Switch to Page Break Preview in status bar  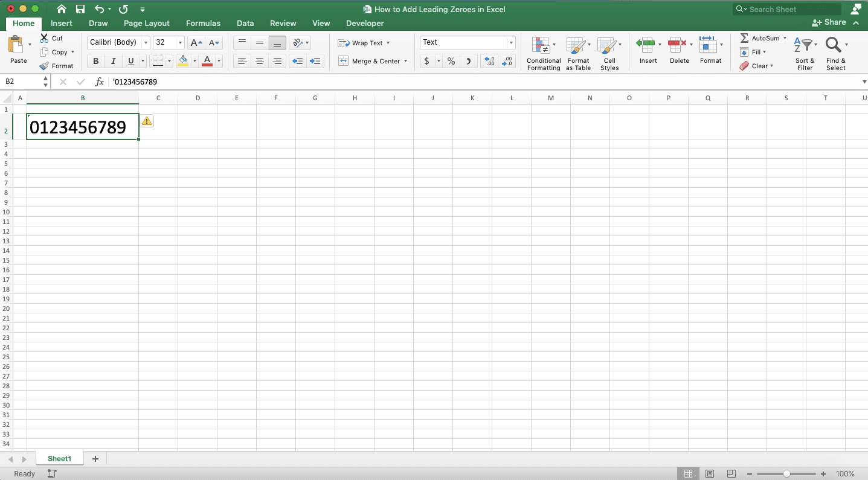coord(731,474)
